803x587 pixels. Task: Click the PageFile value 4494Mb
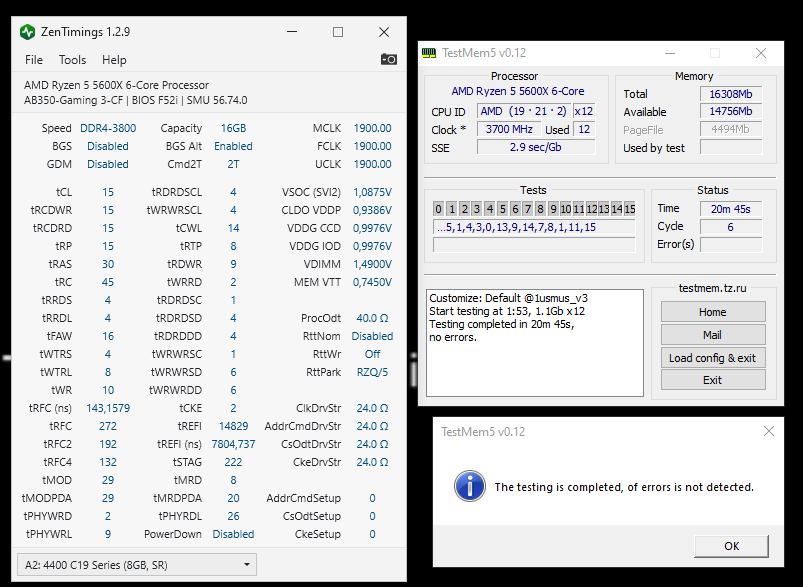point(731,129)
